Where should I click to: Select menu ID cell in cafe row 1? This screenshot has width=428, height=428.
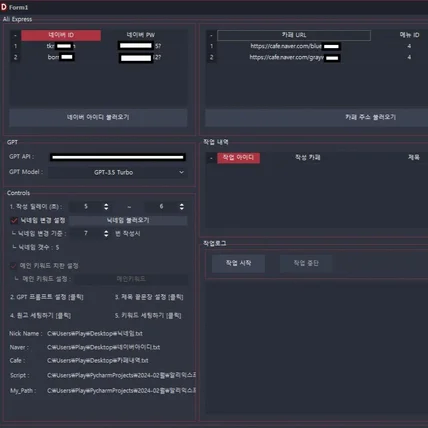coord(409,46)
